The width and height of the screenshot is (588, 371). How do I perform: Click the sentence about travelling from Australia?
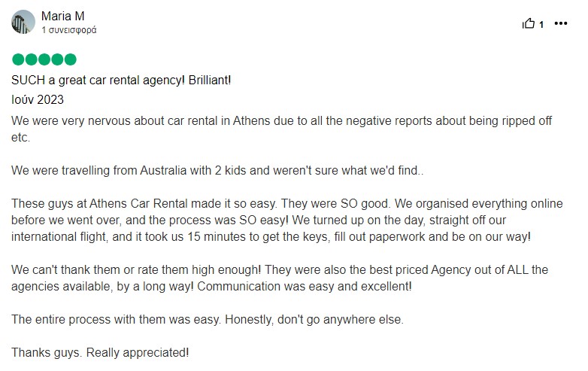[217, 170]
